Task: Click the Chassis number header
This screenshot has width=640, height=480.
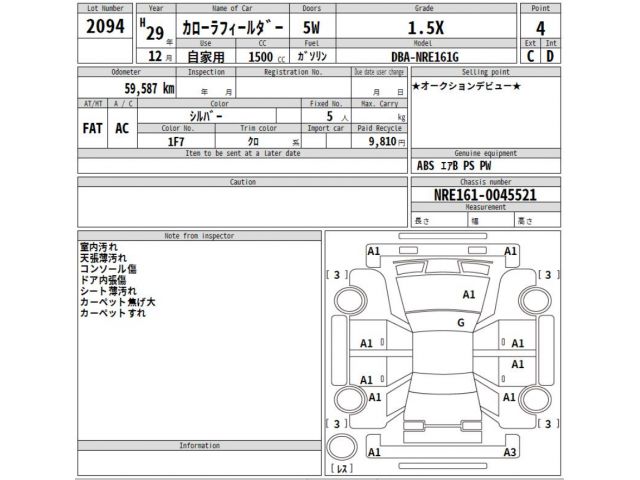Action: click(486, 182)
